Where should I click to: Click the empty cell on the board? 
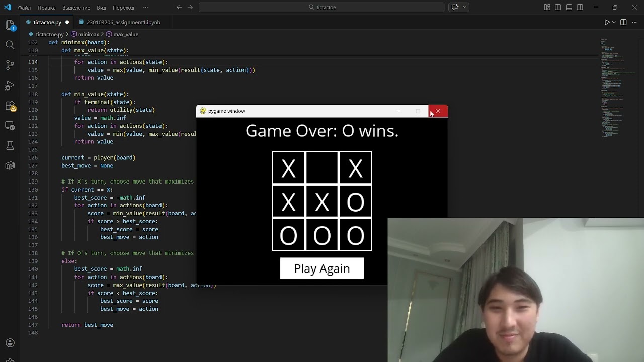point(322,168)
